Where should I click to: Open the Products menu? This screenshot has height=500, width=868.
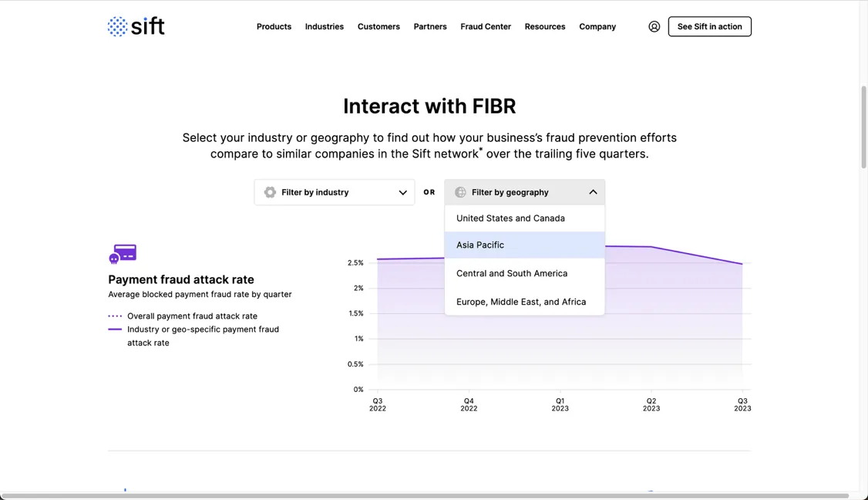[274, 26]
